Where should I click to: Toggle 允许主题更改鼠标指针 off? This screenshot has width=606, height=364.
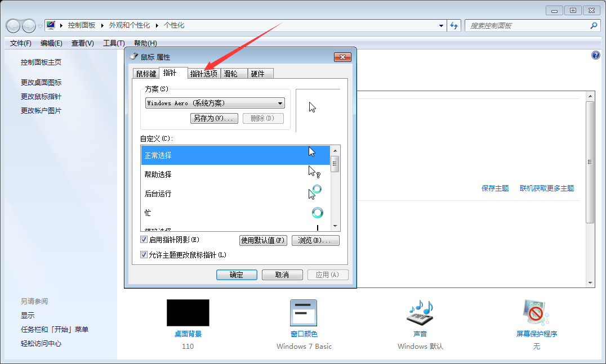click(144, 254)
